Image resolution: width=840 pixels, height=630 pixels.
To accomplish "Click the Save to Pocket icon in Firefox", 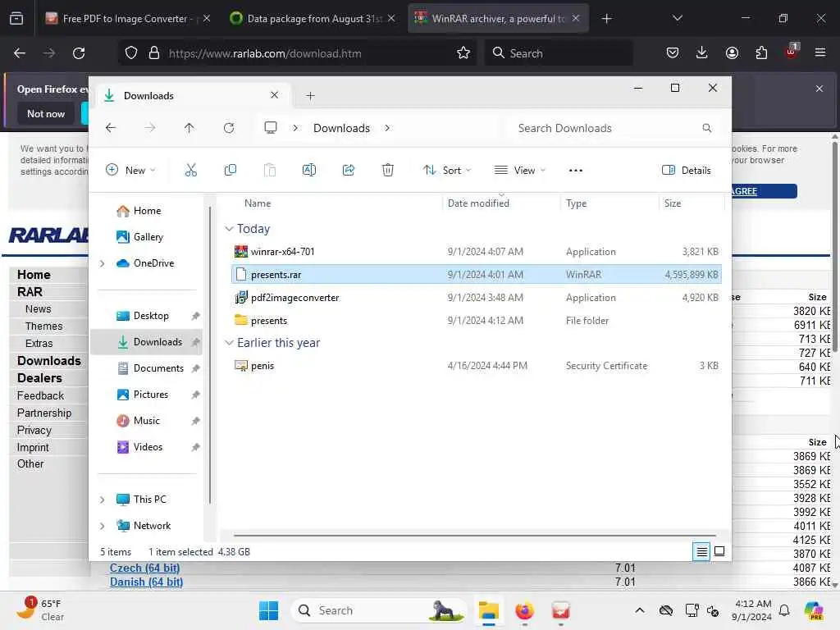I will tap(673, 52).
